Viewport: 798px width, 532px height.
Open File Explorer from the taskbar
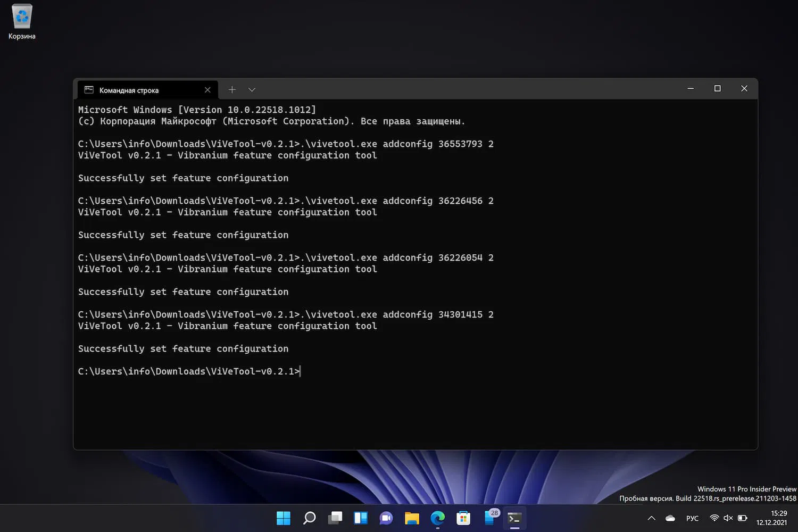[x=412, y=518]
